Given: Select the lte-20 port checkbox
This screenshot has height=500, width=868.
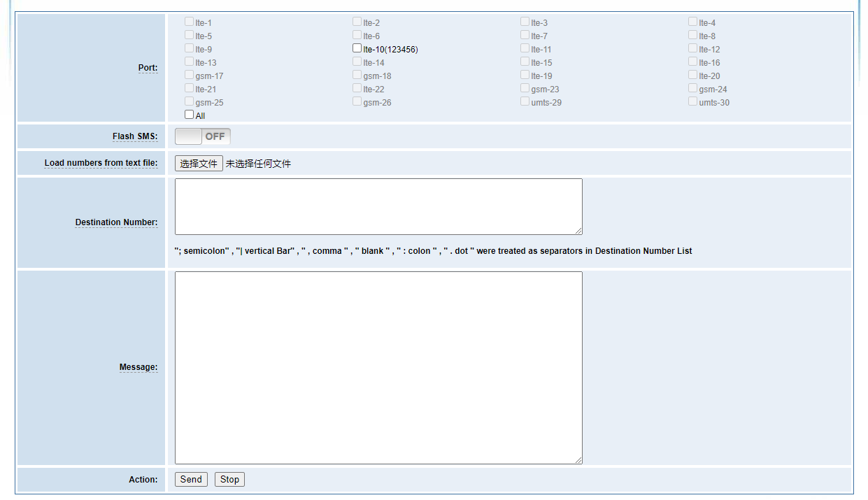Looking at the screenshot, I should click(693, 75).
